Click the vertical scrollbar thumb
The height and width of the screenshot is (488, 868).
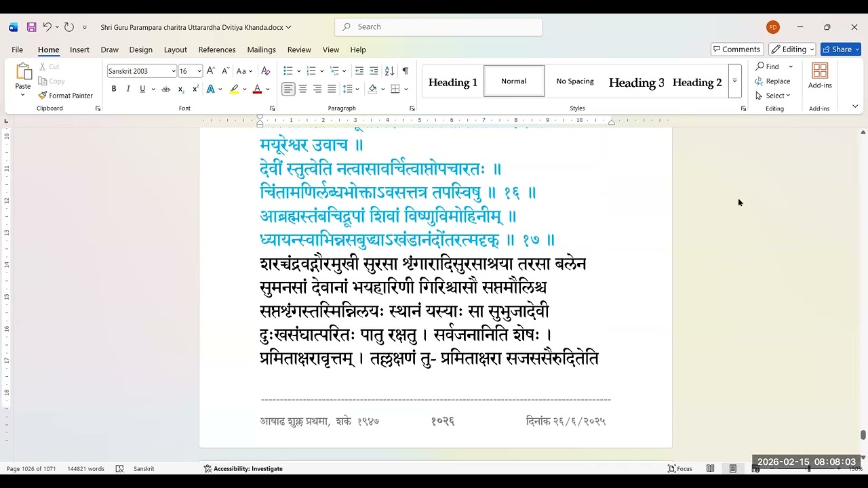tap(863, 435)
